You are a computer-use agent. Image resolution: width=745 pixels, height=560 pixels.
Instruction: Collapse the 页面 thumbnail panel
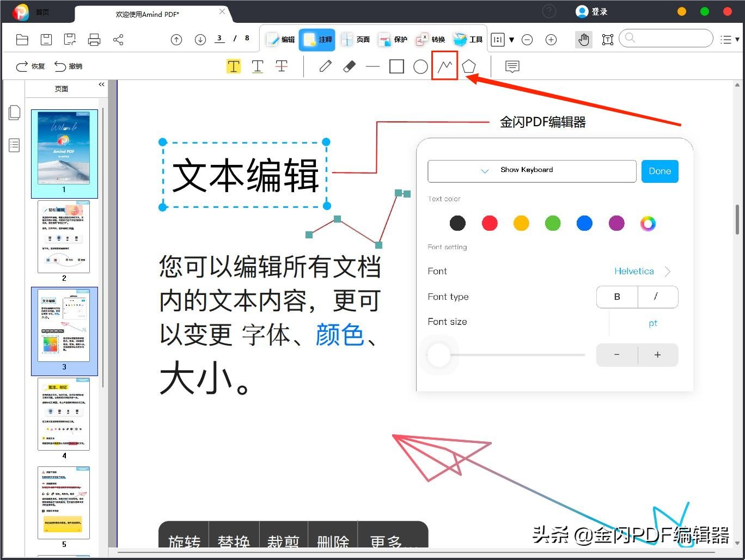[x=101, y=85]
